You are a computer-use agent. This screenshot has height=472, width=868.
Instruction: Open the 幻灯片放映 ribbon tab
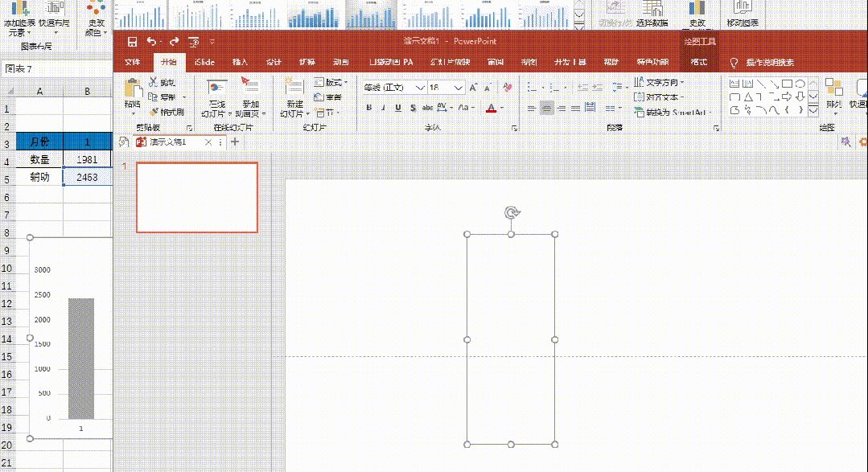(450, 62)
